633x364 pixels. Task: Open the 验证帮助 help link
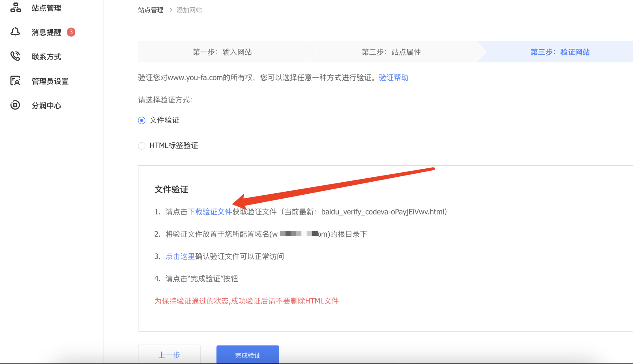tap(393, 78)
